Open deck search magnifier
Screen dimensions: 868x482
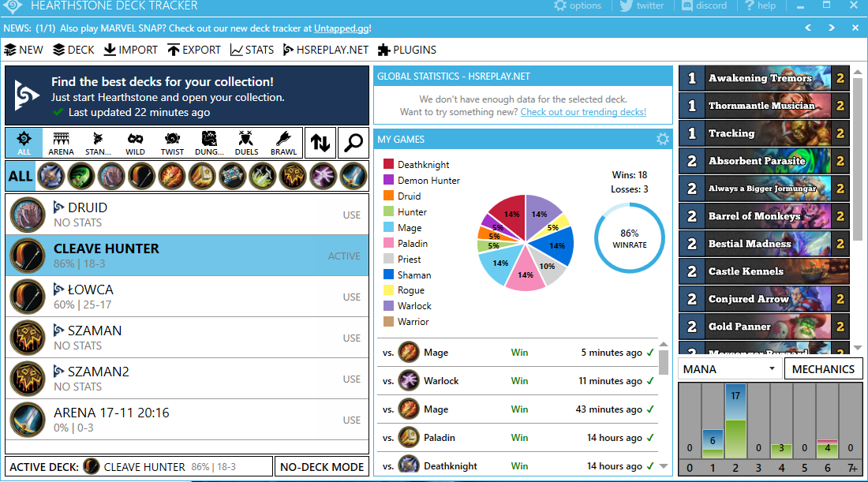click(354, 143)
